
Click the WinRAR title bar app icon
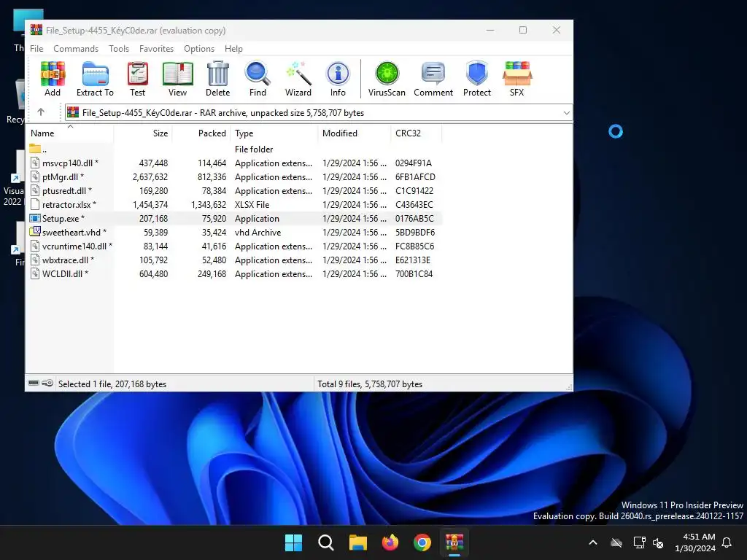click(36, 30)
